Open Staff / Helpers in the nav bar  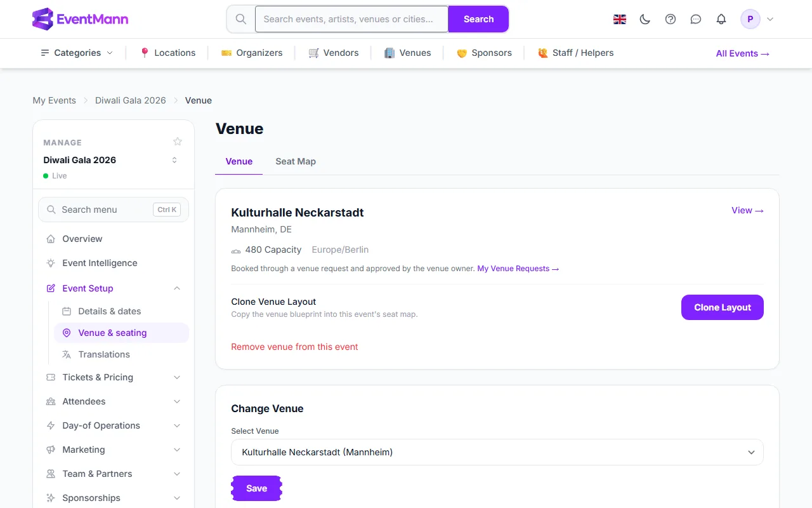point(576,53)
